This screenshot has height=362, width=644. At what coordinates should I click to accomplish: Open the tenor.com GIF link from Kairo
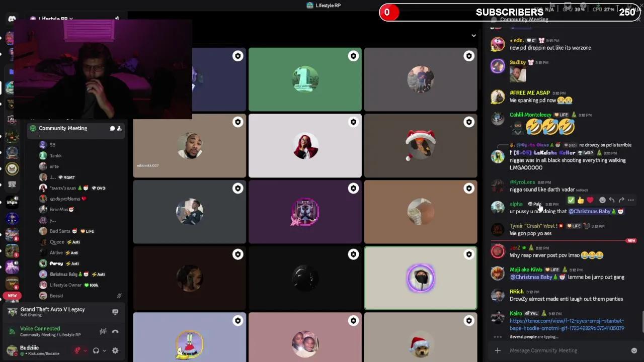[x=567, y=324]
